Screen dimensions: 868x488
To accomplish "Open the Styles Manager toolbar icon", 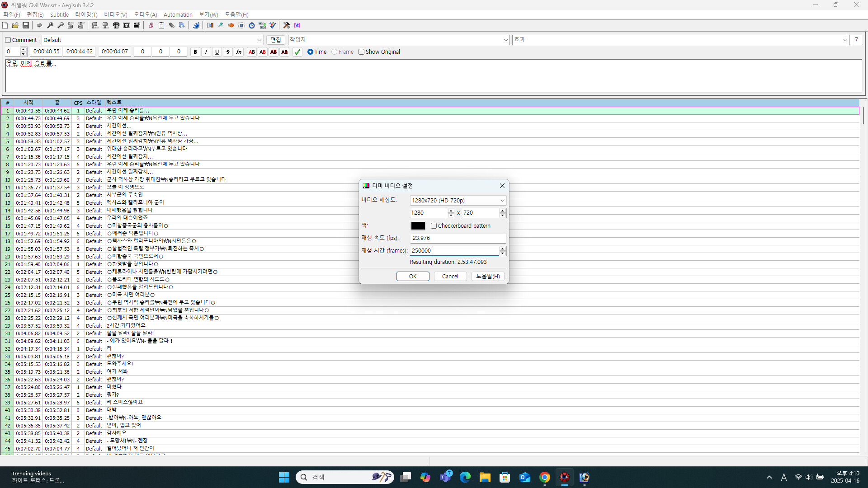I will pos(151,25).
